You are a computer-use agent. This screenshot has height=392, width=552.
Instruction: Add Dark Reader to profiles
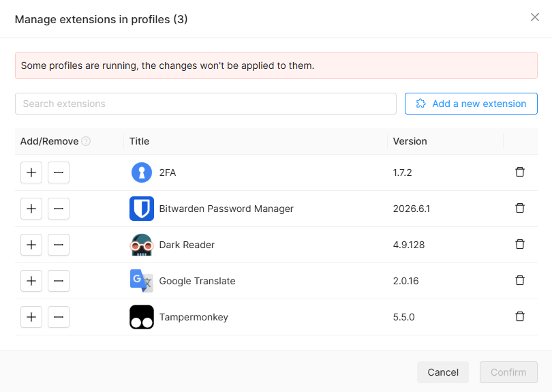[x=31, y=245]
